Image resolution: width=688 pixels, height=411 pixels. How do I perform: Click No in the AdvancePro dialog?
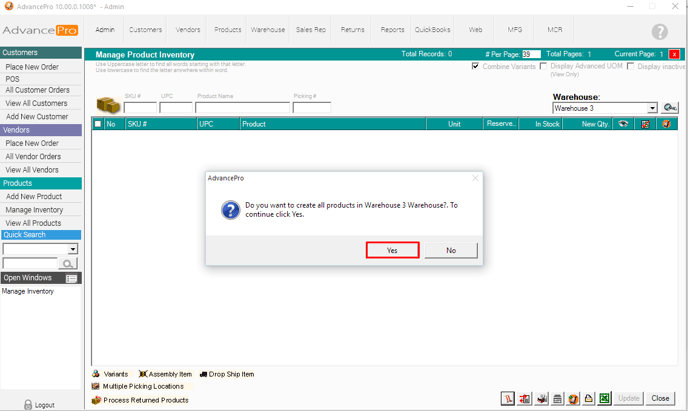pos(450,250)
